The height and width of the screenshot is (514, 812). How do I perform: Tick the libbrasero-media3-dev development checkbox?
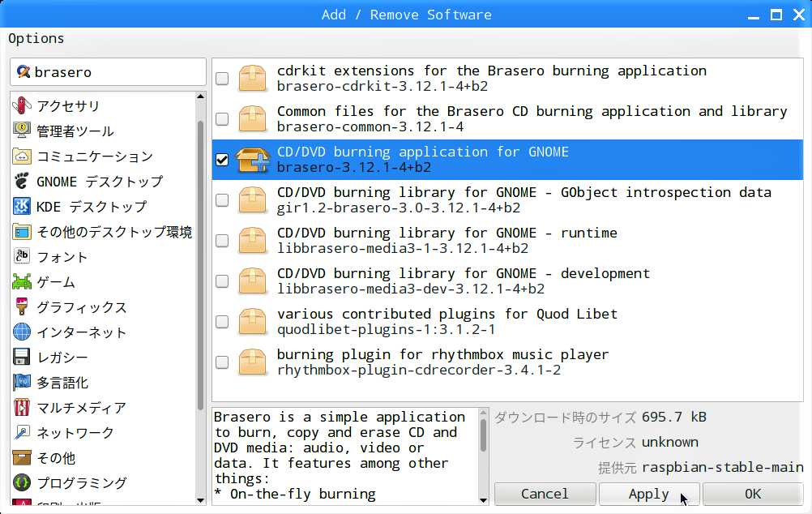coord(222,281)
